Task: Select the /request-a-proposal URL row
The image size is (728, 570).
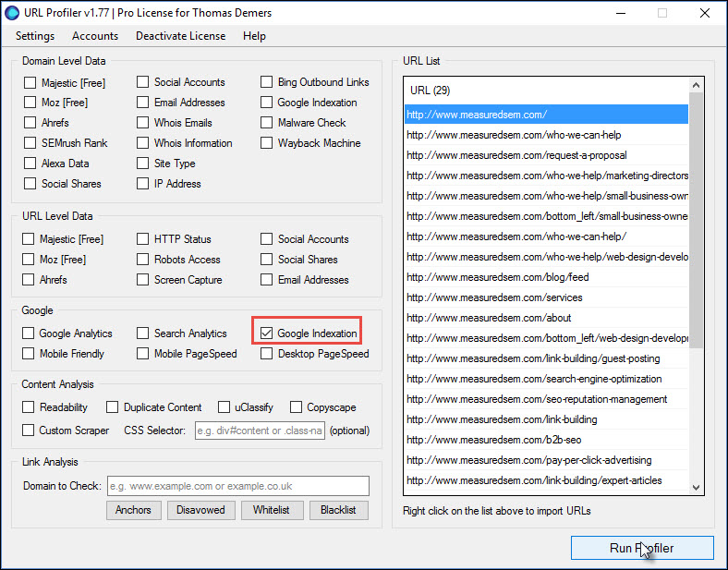Action: [x=546, y=155]
